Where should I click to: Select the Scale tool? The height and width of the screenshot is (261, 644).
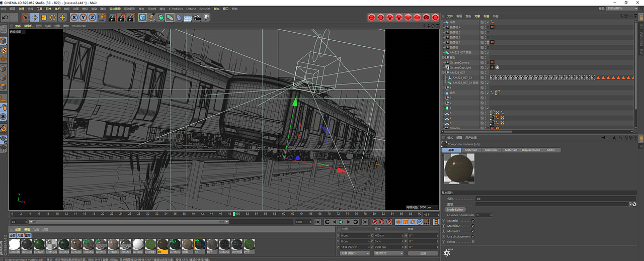44,17
